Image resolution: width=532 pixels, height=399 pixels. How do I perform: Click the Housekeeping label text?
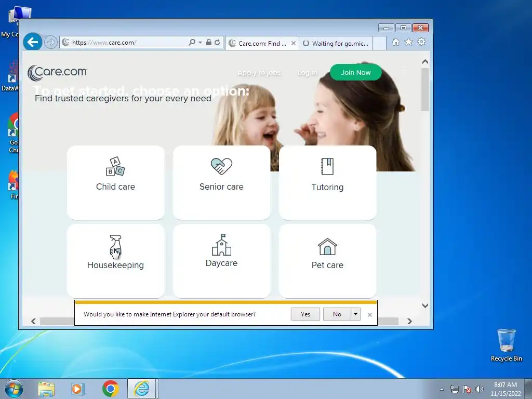pyautogui.click(x=115, y=265)
